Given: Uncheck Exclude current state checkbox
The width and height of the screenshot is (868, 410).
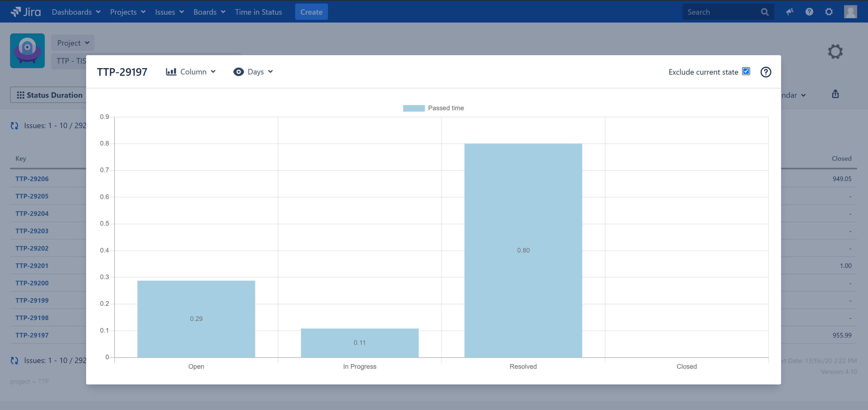Looking at the screenshot, I should (746, 71).
